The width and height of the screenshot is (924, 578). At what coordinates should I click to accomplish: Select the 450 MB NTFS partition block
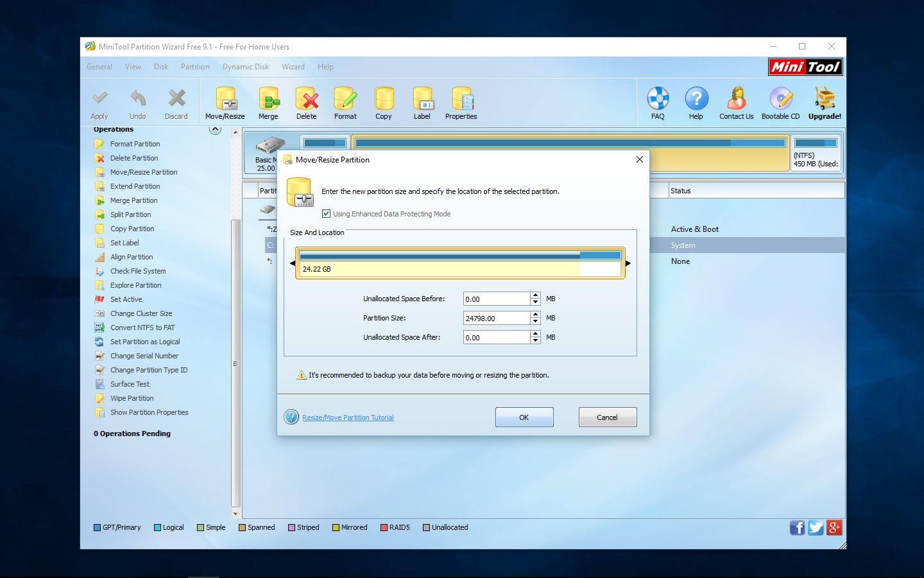pos(816,153)
